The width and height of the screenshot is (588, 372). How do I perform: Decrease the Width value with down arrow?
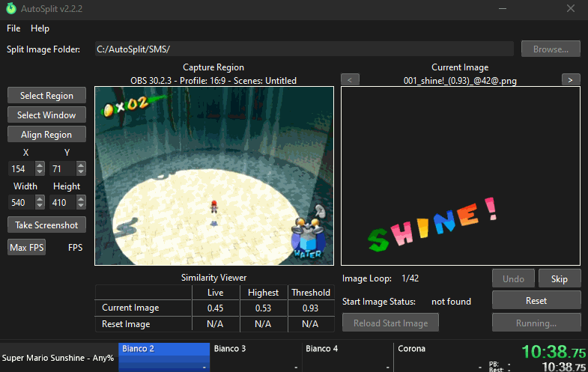pyautogui.click(x=40, y=206)
